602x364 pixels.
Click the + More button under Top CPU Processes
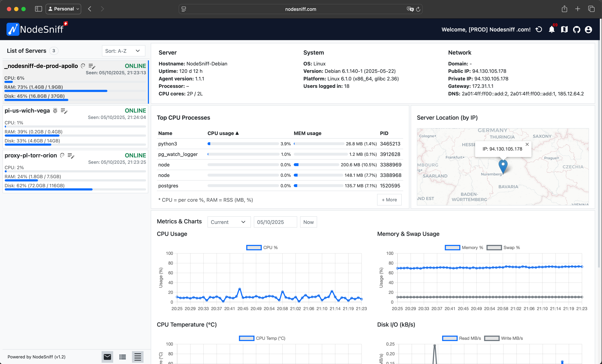(x=389, y=200)
